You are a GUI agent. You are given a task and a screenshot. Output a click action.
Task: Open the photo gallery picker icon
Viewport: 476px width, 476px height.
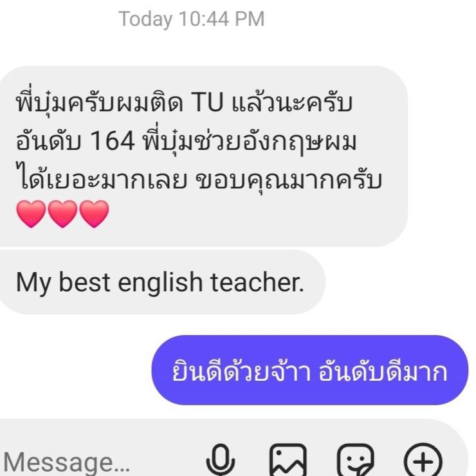288,460
